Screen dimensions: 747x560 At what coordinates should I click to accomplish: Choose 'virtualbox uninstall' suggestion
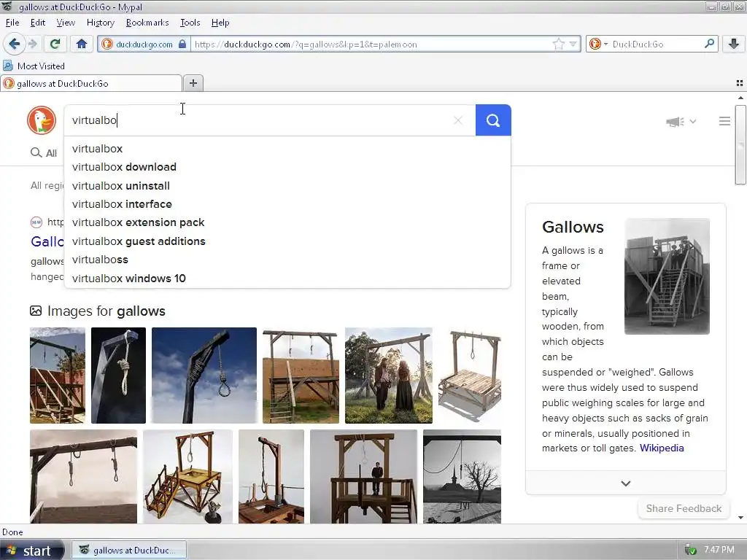pos(287,186)
